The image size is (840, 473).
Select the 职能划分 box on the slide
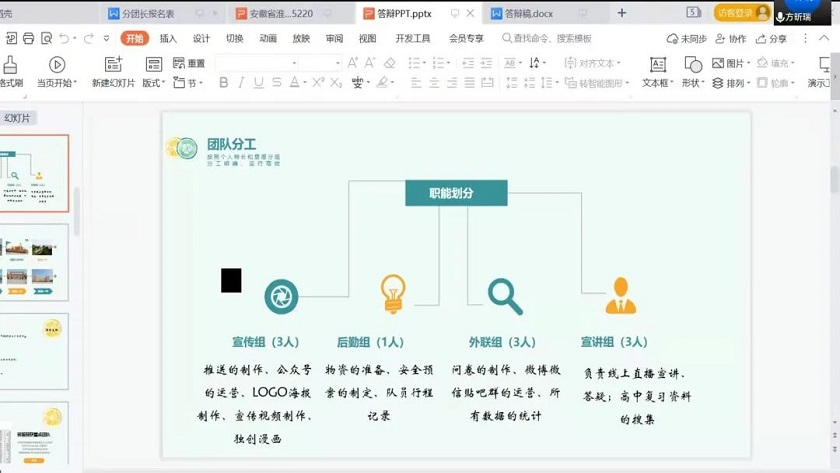(456, 193)
